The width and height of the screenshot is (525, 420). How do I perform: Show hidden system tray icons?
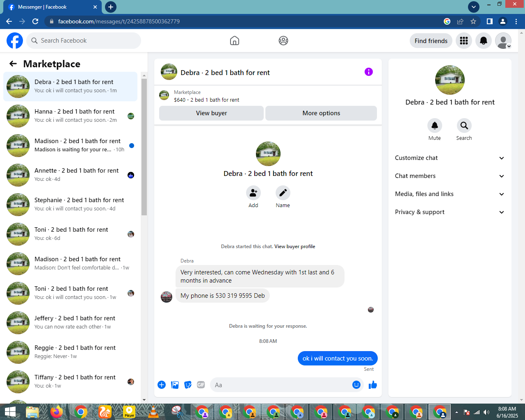[457, 412]
